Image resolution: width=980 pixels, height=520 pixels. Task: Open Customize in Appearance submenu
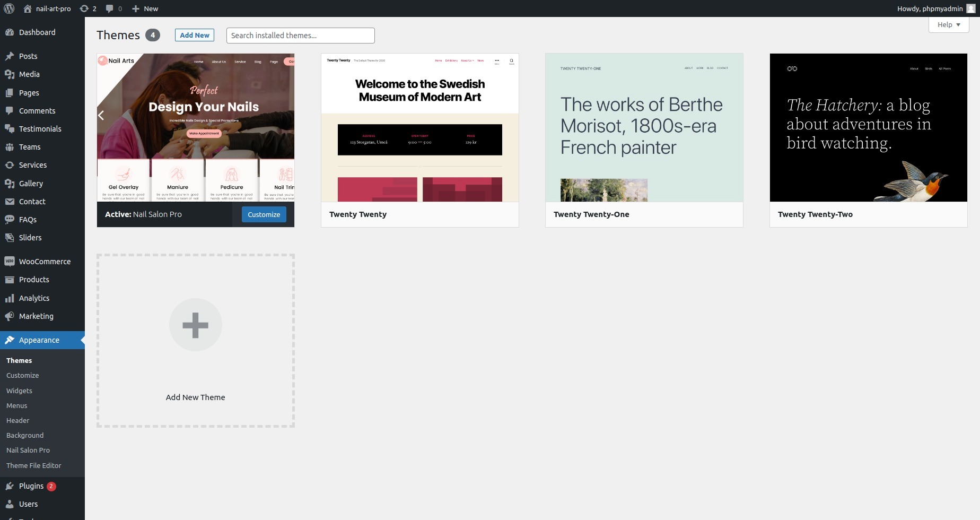pos(23,375)
